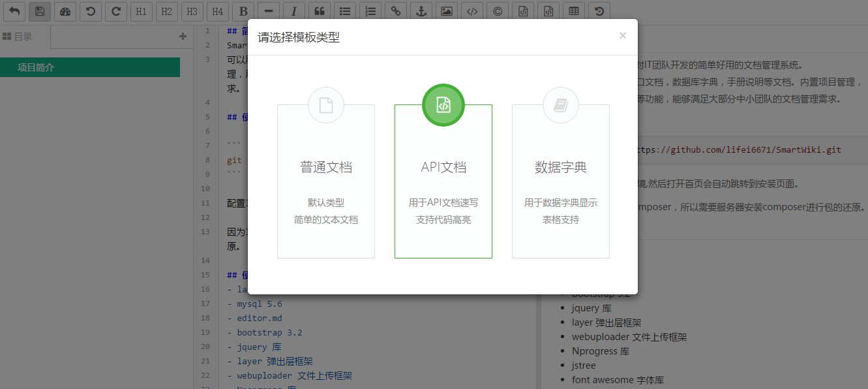Insert ordered numbered list
868x389 pixels.
tap(370, 11)
